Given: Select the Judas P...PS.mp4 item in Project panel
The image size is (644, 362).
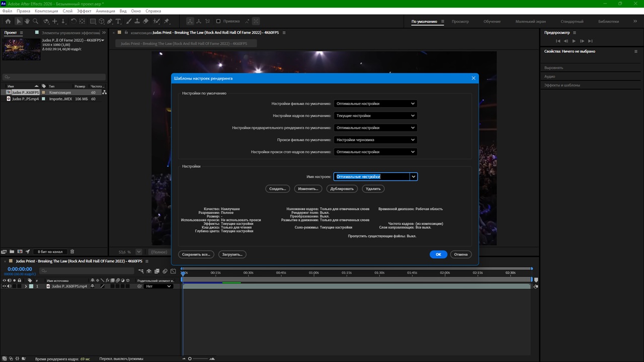Looking at the screenshot, I should (25, 99).
